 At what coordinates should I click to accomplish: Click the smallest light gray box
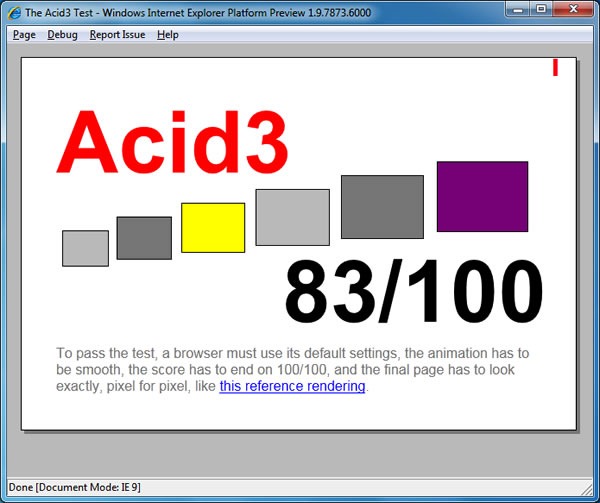click(x=85, y=248)
